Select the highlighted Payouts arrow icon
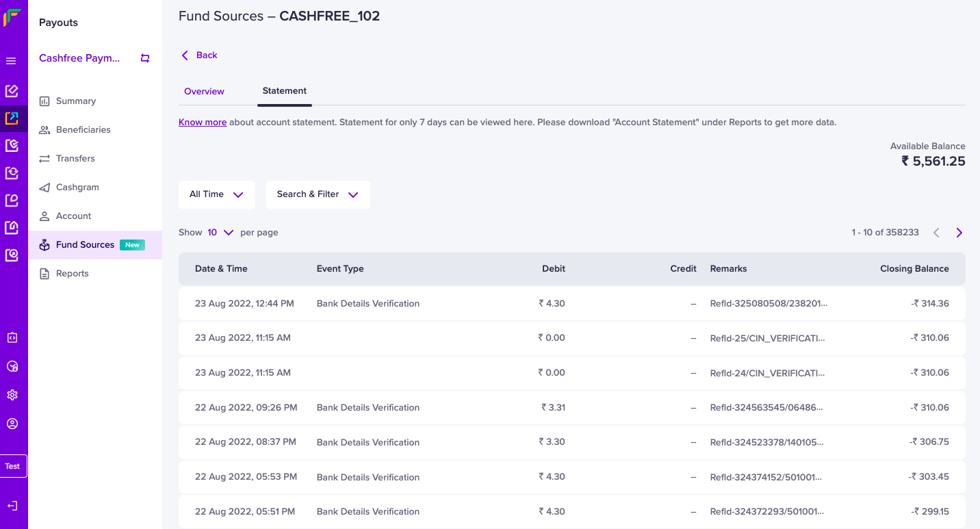Image resolution: width=980 pixels, height=529 pixels. click(x=12, y=118)
